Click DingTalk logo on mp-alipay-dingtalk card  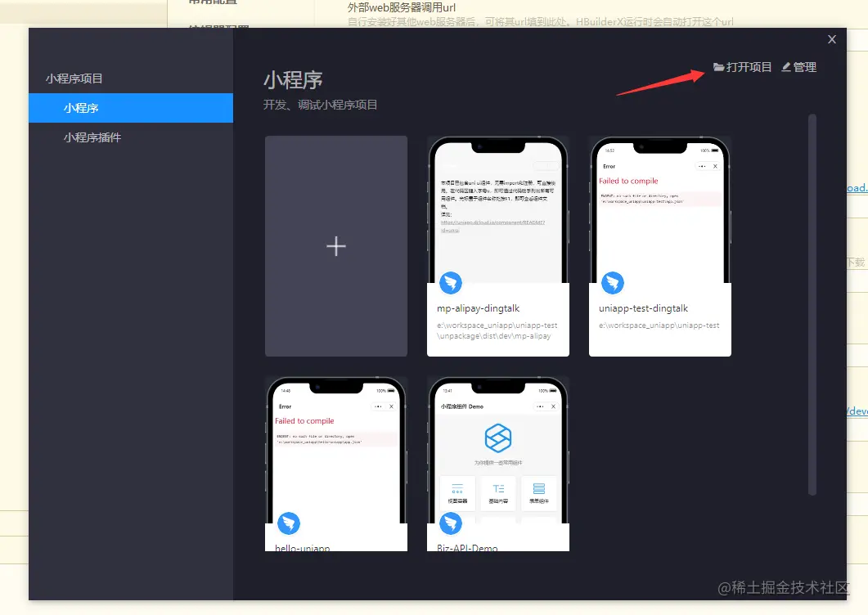(x=451, y=283)
